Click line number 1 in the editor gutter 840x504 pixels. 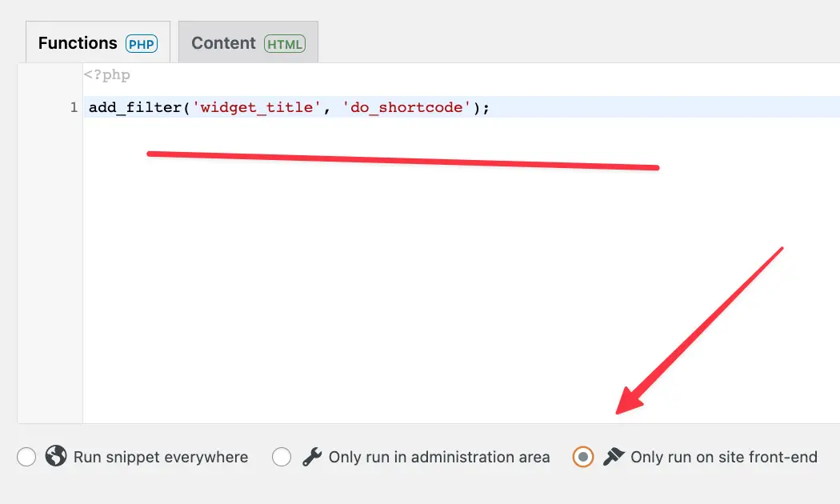pyautogui.click(x=74, y=107)
